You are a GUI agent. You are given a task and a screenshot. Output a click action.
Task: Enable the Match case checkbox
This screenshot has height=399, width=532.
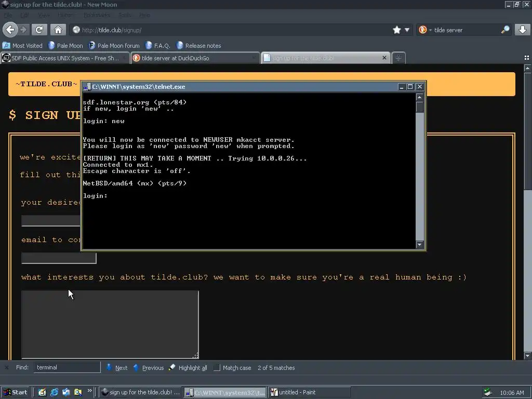[217, 368]
